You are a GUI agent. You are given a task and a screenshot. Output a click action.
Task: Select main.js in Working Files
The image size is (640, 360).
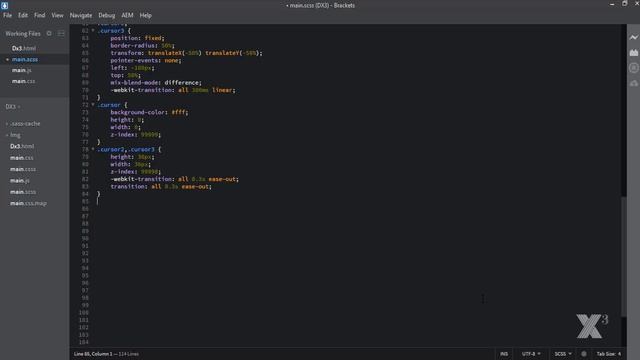click(22, 70)
